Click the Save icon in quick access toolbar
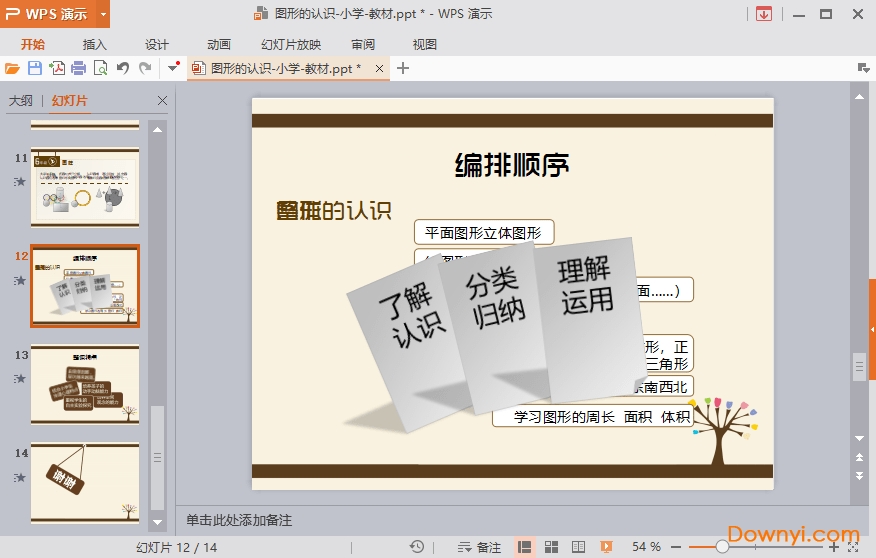This screenshot has width=876, height=558. tap(35, 68)
